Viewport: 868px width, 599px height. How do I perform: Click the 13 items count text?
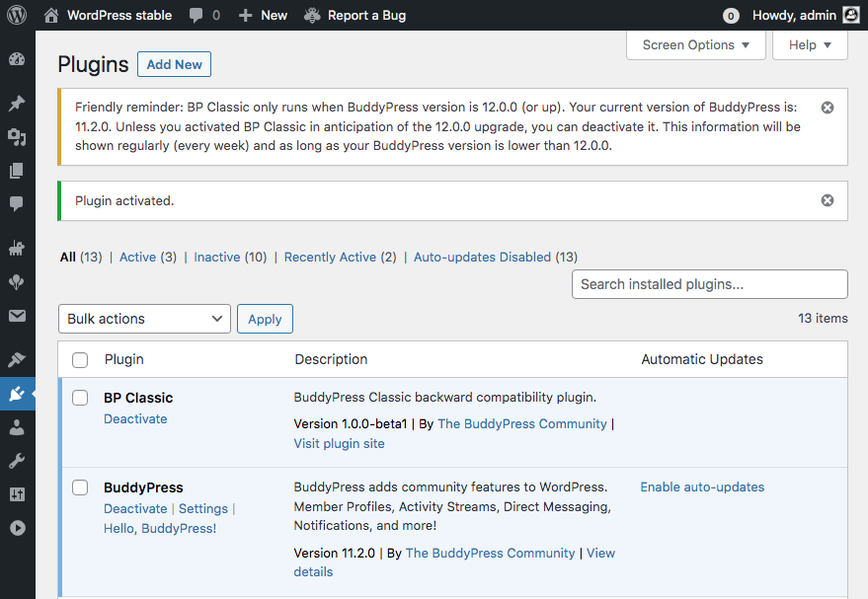(x=823, y=318)
